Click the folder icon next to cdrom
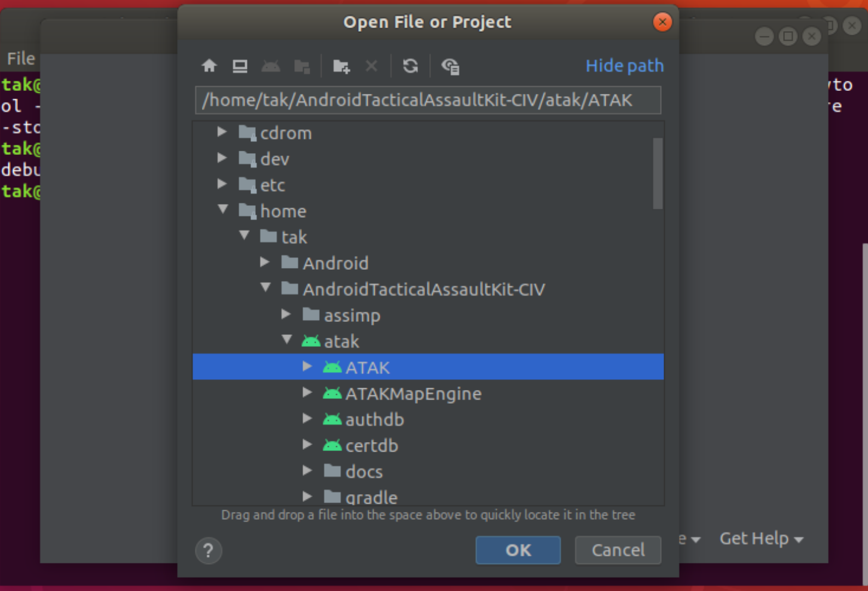The height and width of the screenshot is (591, 868). point(247,133)
